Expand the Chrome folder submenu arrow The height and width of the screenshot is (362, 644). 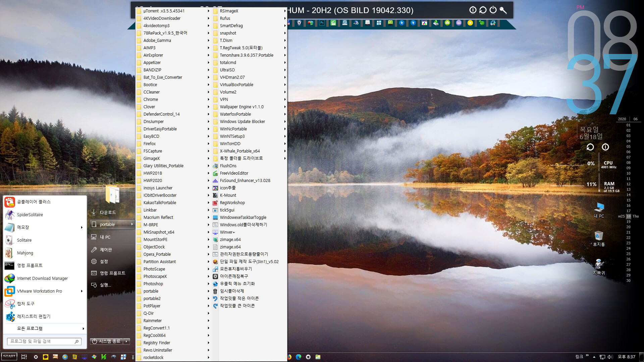click(x=208, y=100)
